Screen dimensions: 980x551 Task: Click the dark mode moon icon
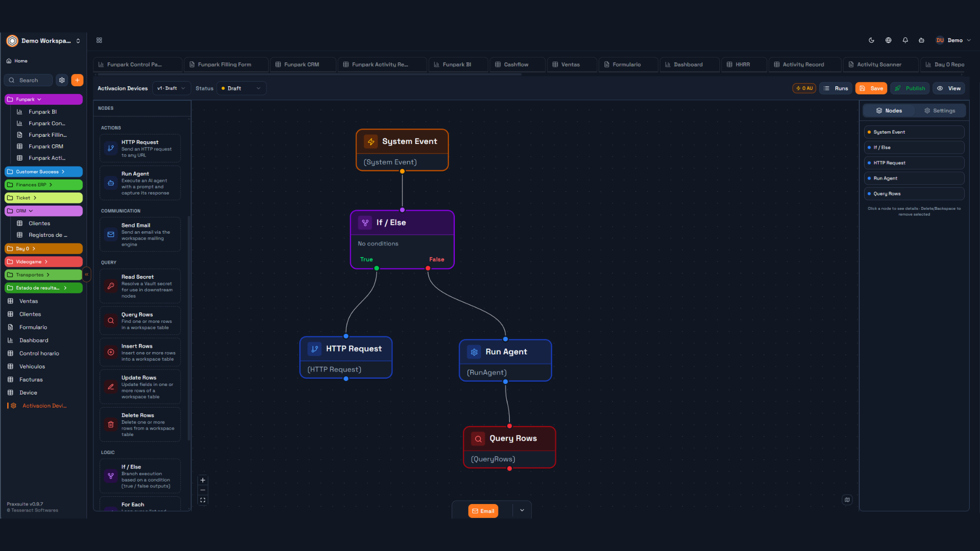point(871,40)
